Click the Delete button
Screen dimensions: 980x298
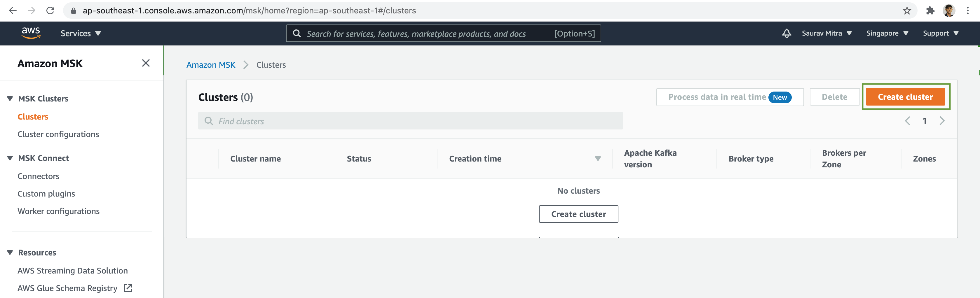pyautogui.click(x=834, y=97)
